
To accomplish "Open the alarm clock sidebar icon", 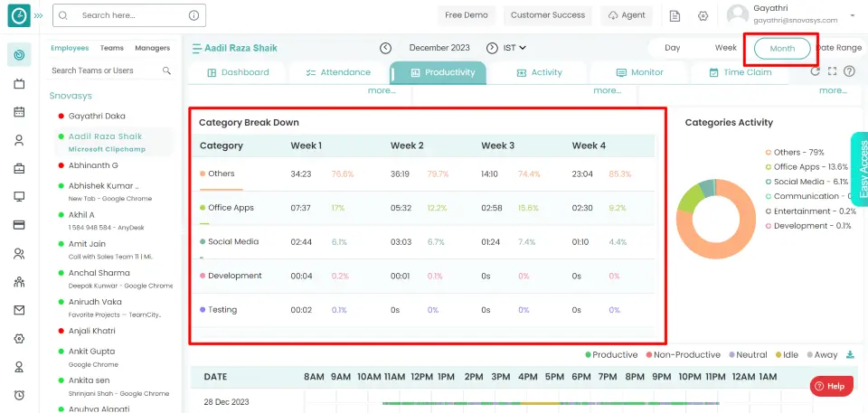I will tap(19, 395).
